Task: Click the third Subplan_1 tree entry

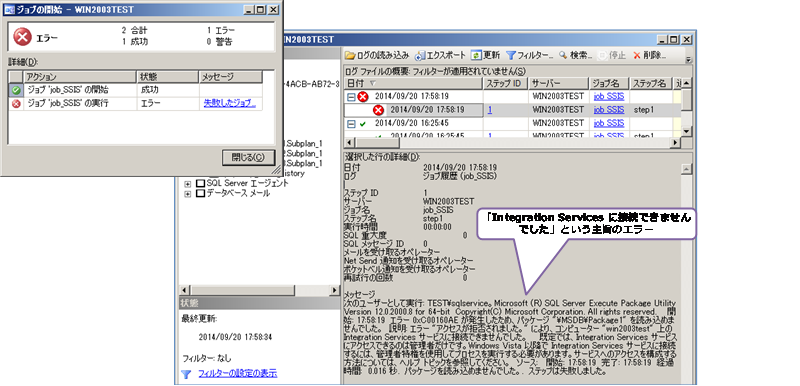Action: (x=304, y=164)
